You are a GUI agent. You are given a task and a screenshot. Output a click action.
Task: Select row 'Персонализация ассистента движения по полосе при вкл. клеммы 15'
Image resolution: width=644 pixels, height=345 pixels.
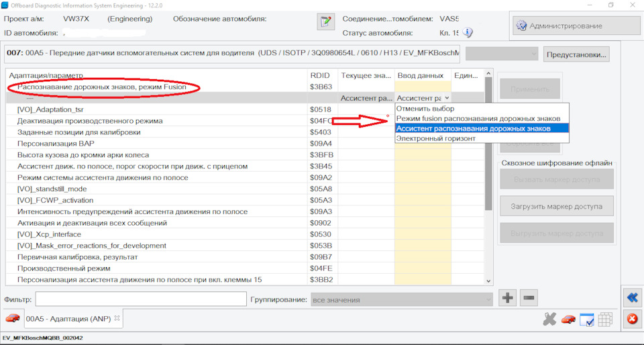tap(245, 280)
